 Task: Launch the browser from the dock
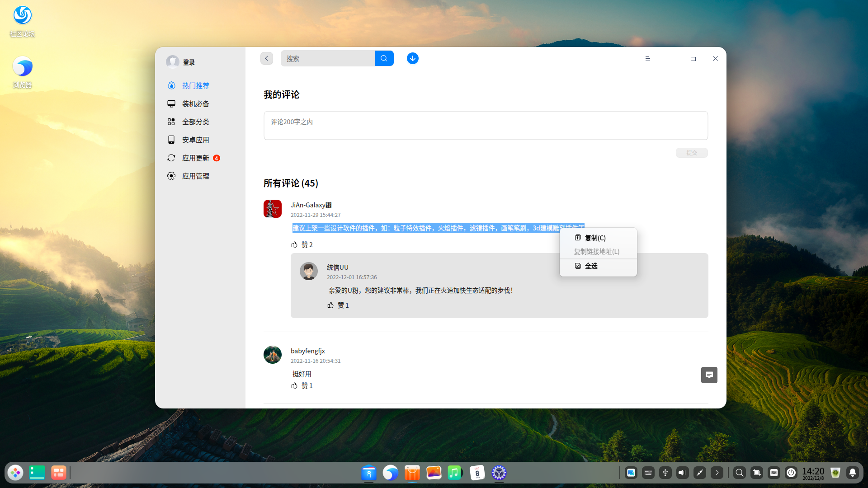[x=391, y=473]
